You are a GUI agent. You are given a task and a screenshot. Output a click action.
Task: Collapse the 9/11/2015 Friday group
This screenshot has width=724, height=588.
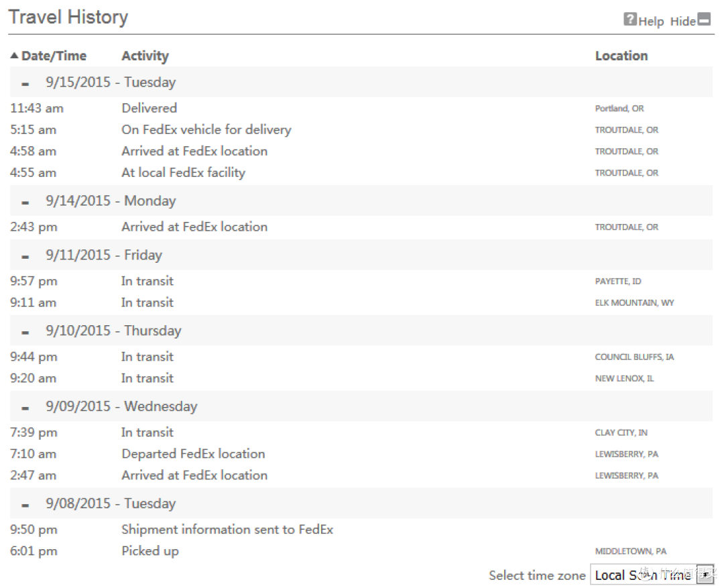tap(25, 257)
